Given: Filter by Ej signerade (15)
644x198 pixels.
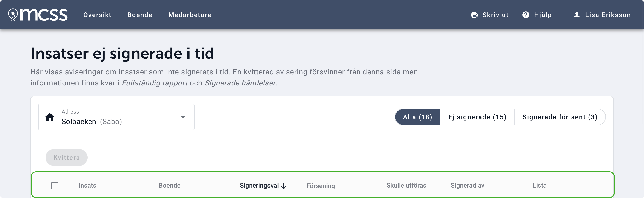Looking at the screenshot, I should pos(477,117).
